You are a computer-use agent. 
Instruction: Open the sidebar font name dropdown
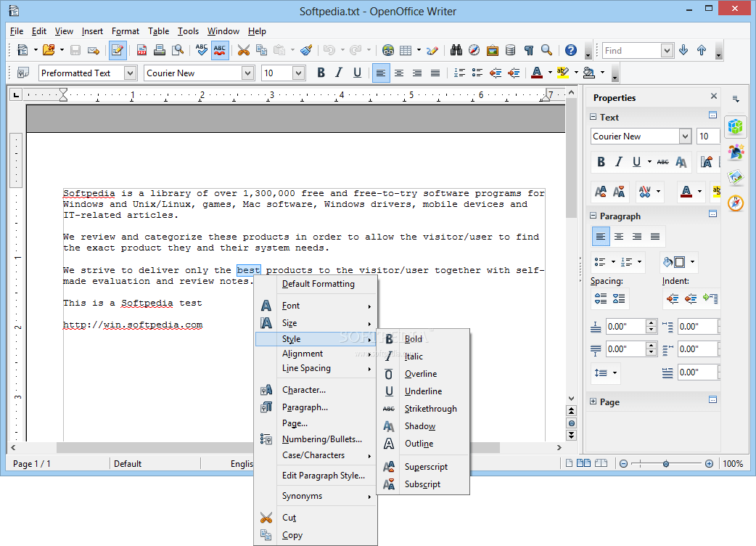[x=685, y=136]
